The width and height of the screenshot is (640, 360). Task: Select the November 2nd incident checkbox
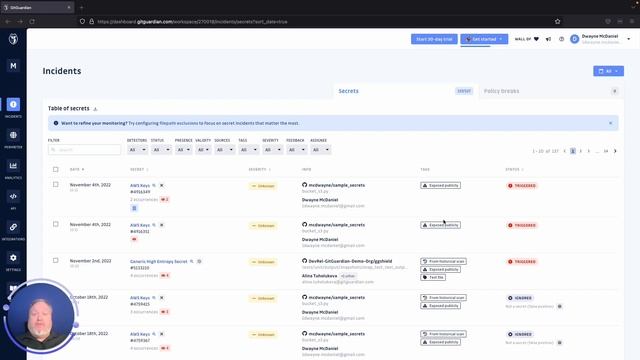pyautogui.click(x=56, y=260)
